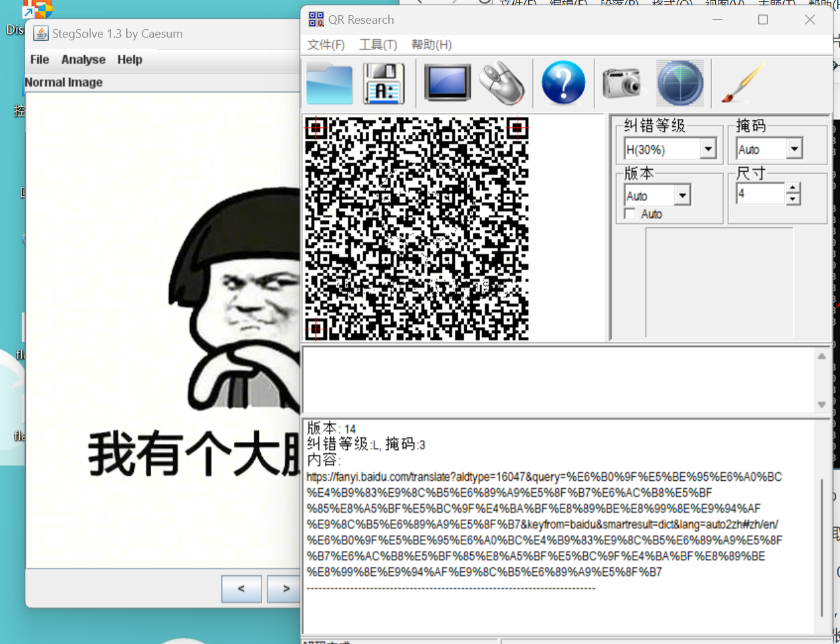Click the decoded fanyi.baidu.com URL text
Image resolution: width=840 pixels, height=644 pixels.
(x=544, y=524)
